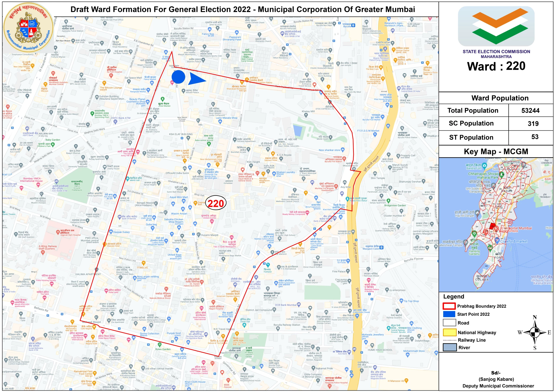Click the Husami Masjid map label

pyautogui.click(x=209, y=235)
